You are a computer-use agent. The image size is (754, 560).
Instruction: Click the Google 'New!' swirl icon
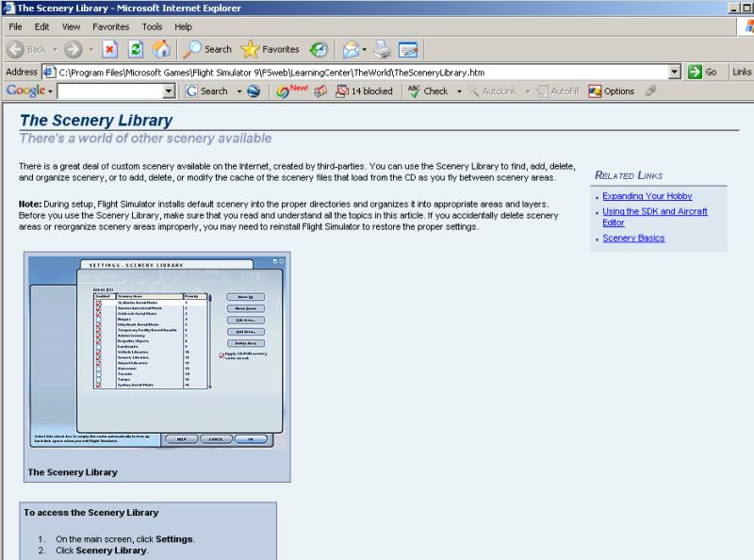[x=291, y=91]
